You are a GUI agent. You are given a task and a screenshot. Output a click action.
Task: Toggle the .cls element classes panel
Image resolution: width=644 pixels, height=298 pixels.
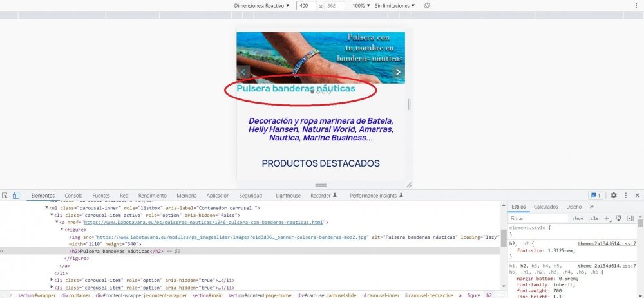coord(593,218)
